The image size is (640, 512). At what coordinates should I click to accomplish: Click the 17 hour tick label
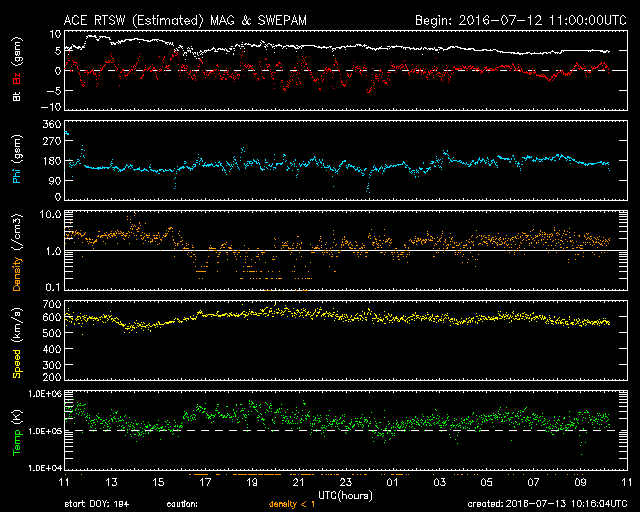click(205, 483)
